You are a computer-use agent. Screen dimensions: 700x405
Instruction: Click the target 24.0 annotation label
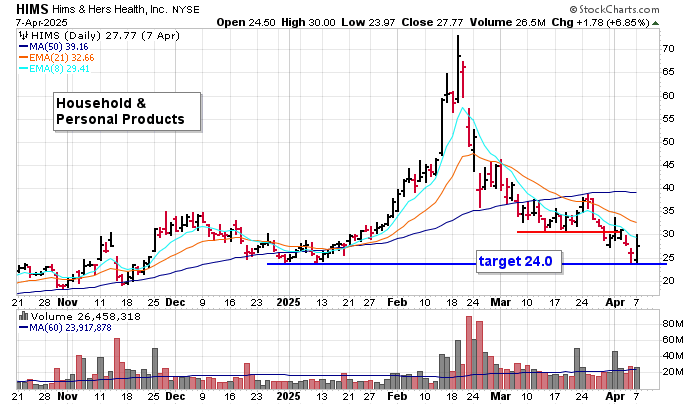[x=519, y=261]
